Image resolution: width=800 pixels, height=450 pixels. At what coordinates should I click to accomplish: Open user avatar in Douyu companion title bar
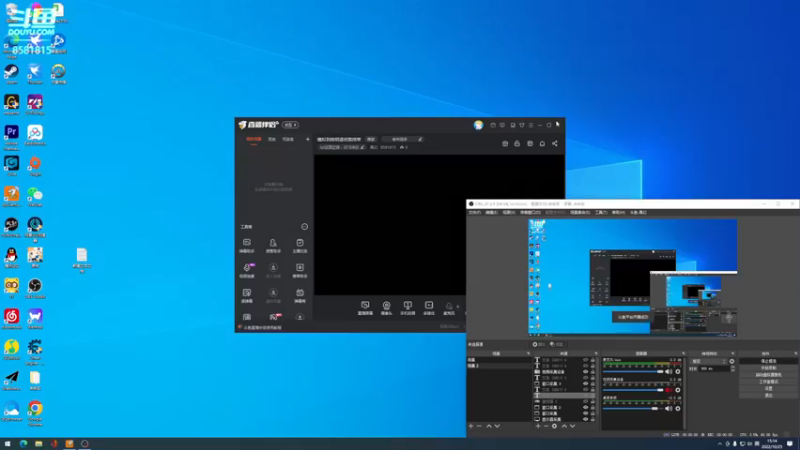coord(478,125)
